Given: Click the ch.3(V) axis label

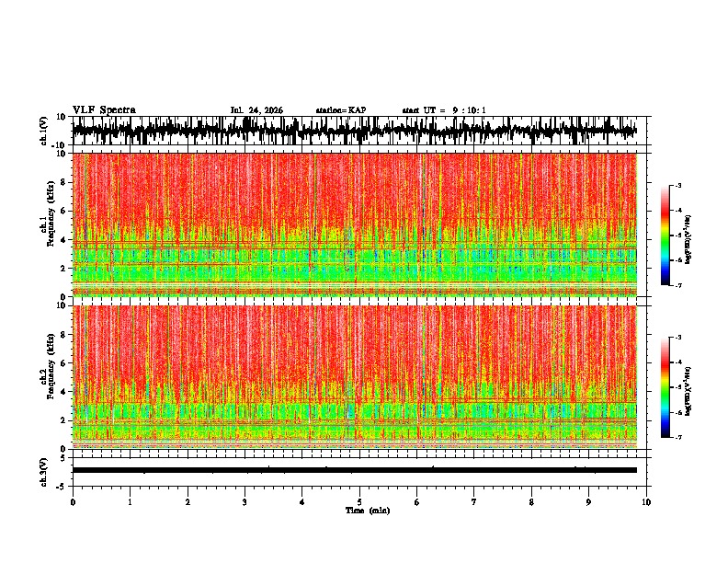Looking at the screenshot, I should pos(44,473).
